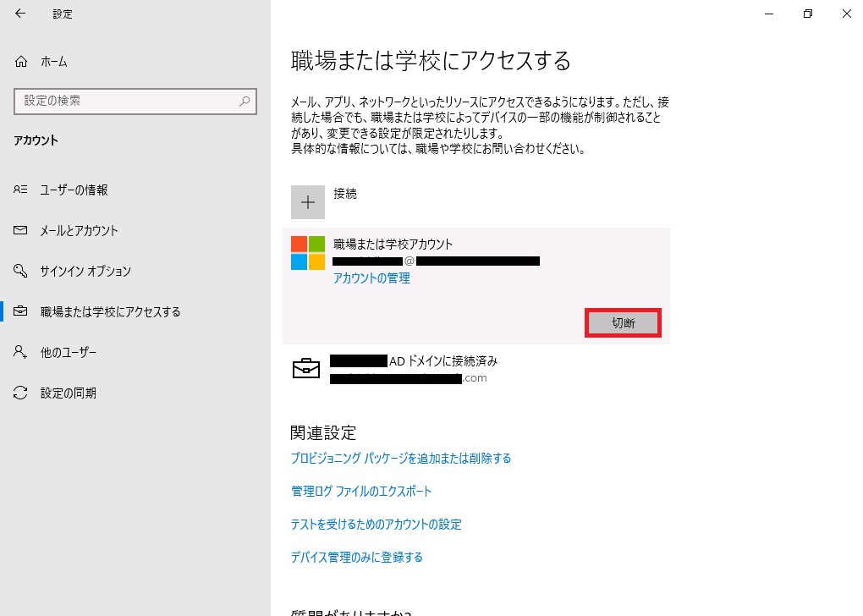Click the search magnifier icon
This screenshot has height=616, width=863.
pos(245,101)
